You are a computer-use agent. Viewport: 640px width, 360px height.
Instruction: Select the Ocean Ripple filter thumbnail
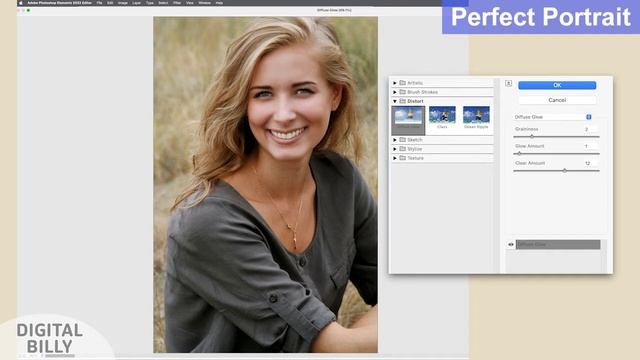476,117
